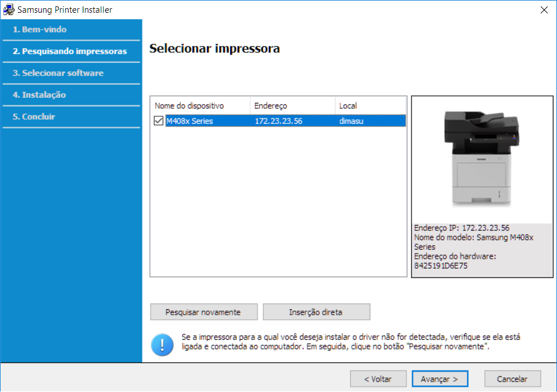Sort by Nome do dispositivo column header
The width and height of the screenshot is (557, 392).
[199, 106]
